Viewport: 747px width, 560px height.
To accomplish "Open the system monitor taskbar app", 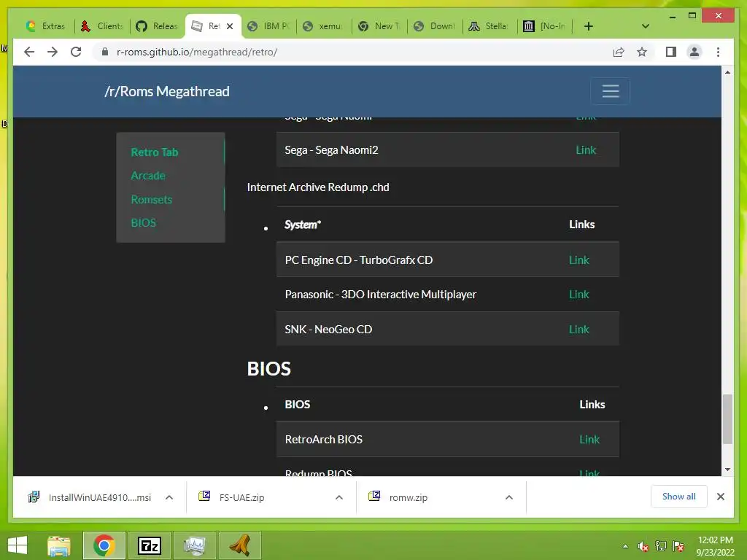I will [194, 545].
